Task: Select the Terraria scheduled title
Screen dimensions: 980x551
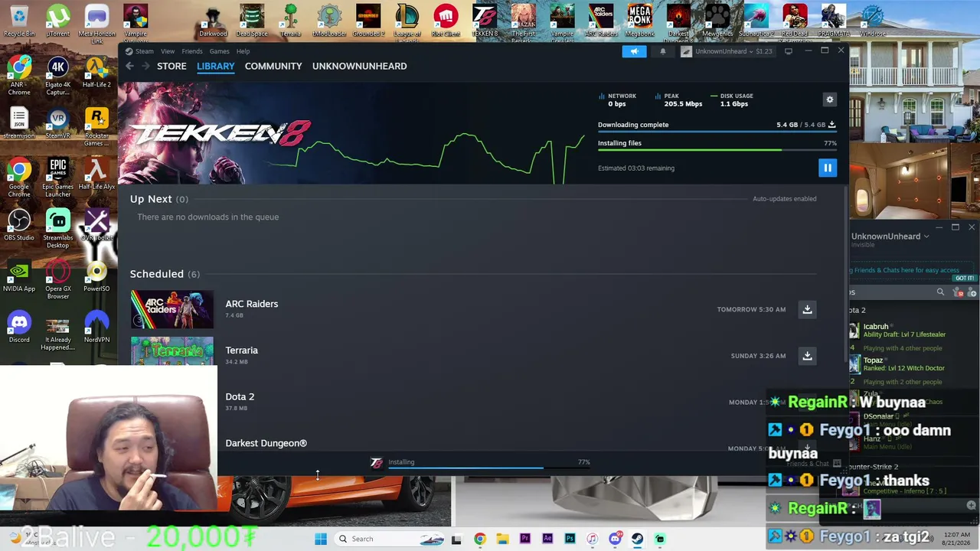Action: pos(242,350)
